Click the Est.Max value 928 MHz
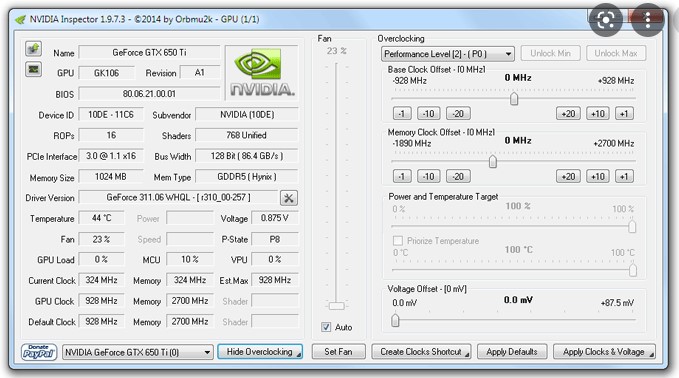 pyautogui.click(x=275, y=280)
